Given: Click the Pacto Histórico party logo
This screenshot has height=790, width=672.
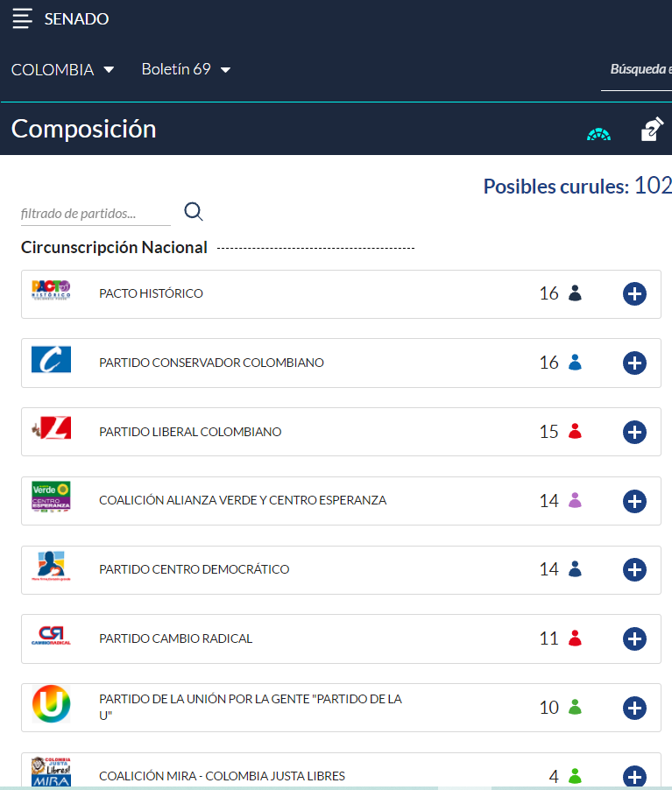Looking at the screenshot, I should pos(51,292).
